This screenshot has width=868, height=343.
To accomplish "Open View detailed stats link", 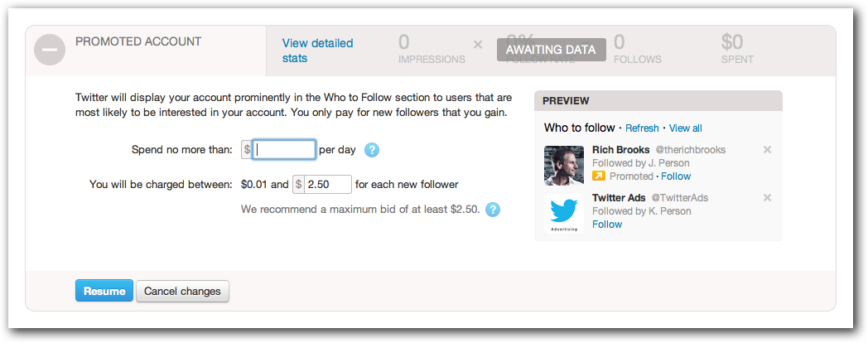I will (318, 51).
